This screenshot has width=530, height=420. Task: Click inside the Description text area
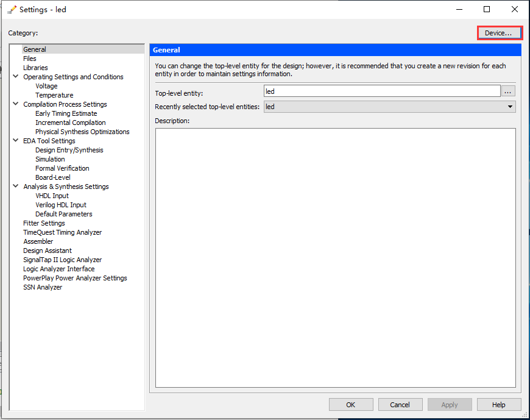[x=335, y=256]
